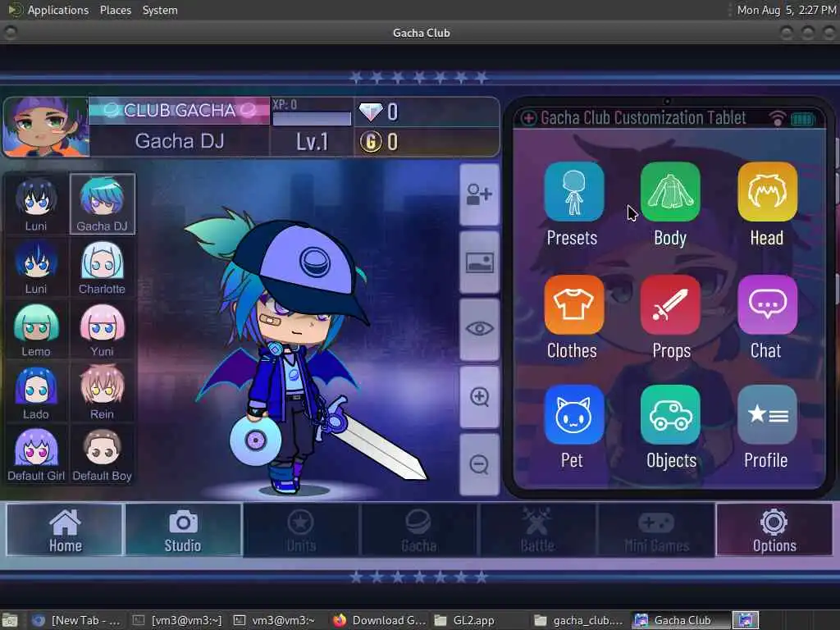The image size is (840, 630).
Task: Switch to Download G... Firefox taskbar item
Action: pyautogui.click(x=379, y=620)
